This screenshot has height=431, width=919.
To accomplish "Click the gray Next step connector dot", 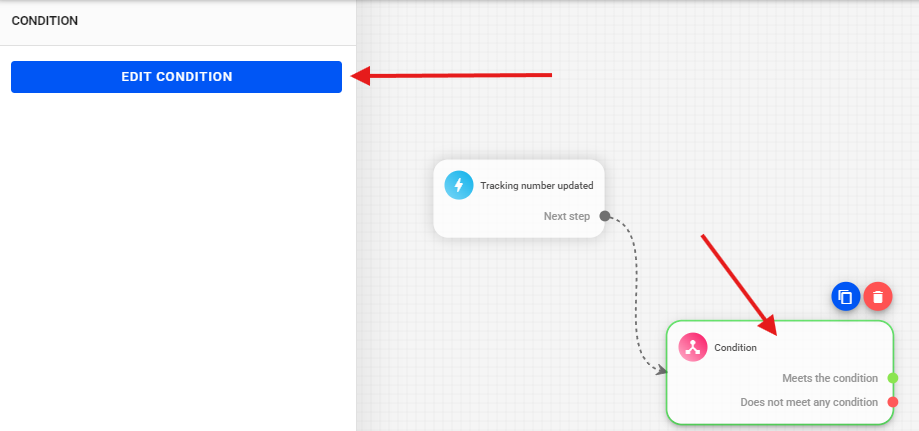I will click(605, 216).
